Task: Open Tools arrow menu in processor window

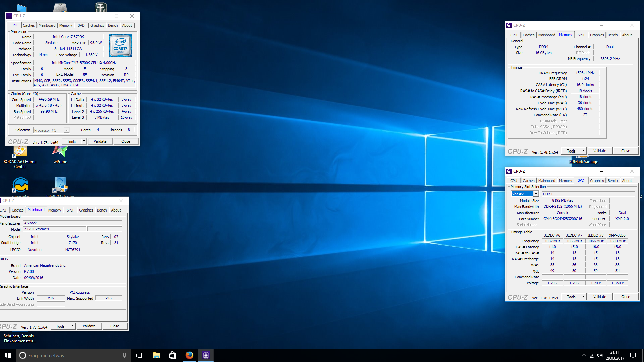Action: tap(84, 142)
